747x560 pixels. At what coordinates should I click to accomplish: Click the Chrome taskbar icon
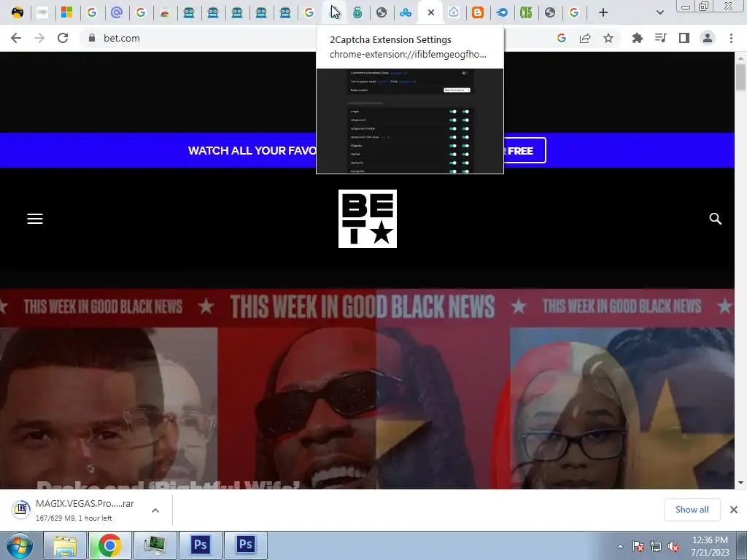pos(109,545)
